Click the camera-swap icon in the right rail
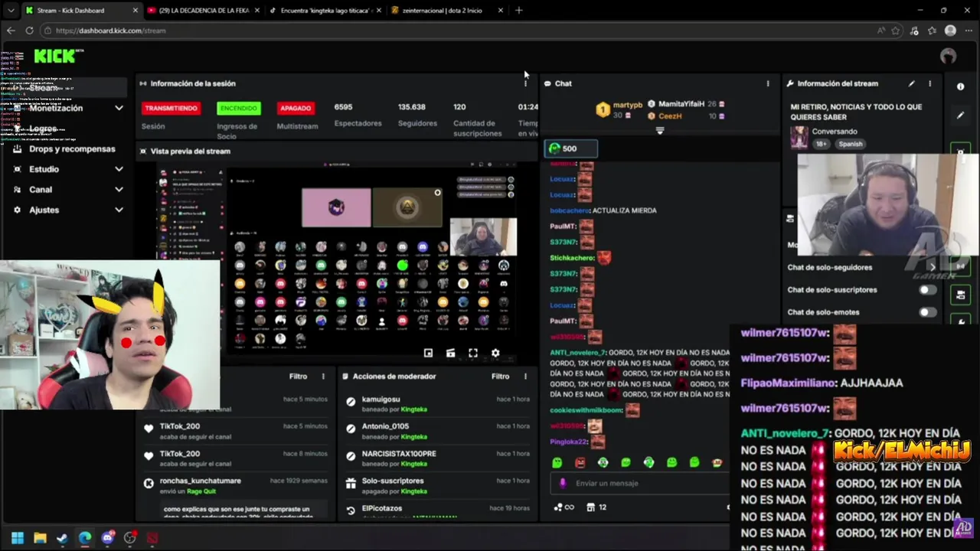Viewport: 980px width, 551px height. point(960,295)
